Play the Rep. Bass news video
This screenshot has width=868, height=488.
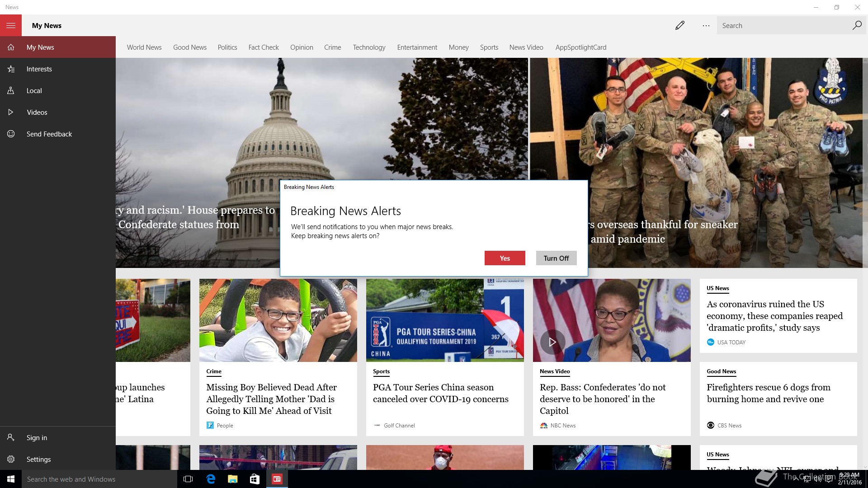point(552,342)
